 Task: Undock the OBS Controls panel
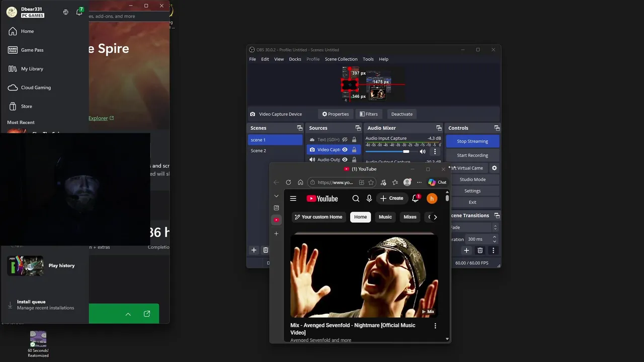[x=497, y=128]
